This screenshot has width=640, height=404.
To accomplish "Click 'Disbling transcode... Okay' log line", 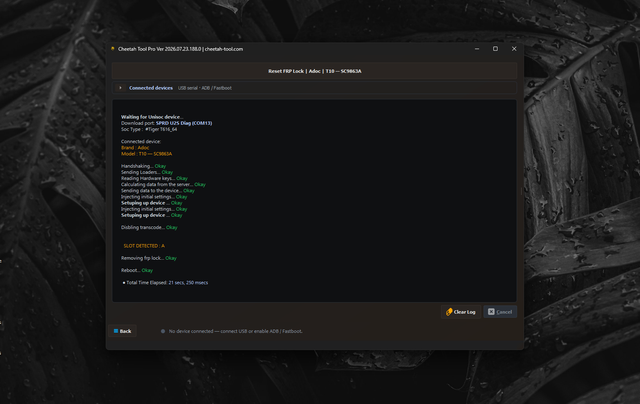I will [x=149, y=227].
